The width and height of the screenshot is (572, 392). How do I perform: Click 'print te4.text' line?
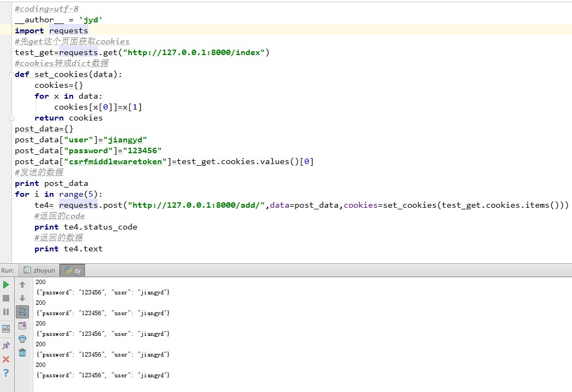click(x=69, y=249)
